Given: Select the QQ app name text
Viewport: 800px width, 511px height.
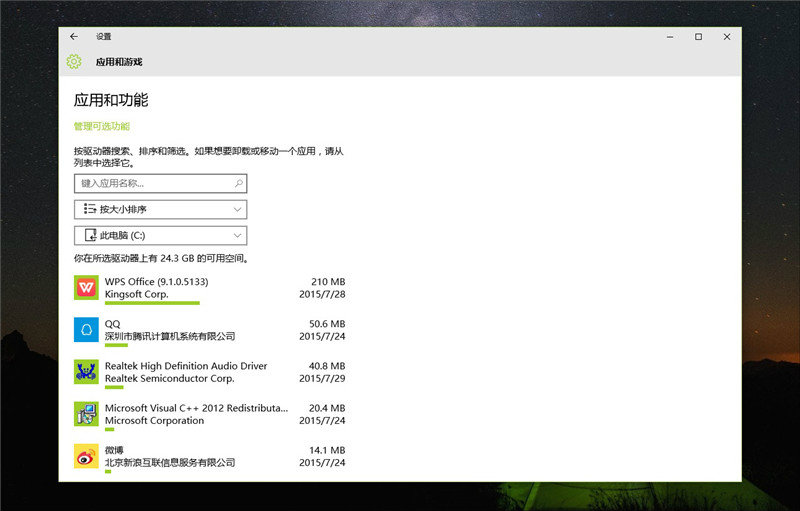Looking at the screenshot, I should coord(113,324).
